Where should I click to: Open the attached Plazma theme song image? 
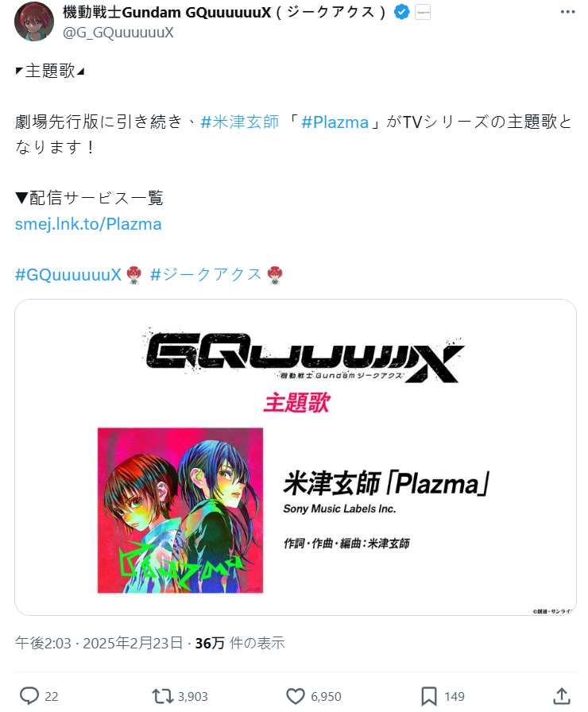click(x=296, y=457)
